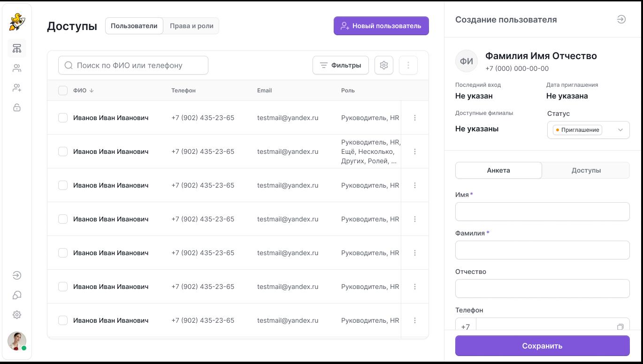
Task: Click the copy icon in Телефон field
Action: [x=620, y=326]
